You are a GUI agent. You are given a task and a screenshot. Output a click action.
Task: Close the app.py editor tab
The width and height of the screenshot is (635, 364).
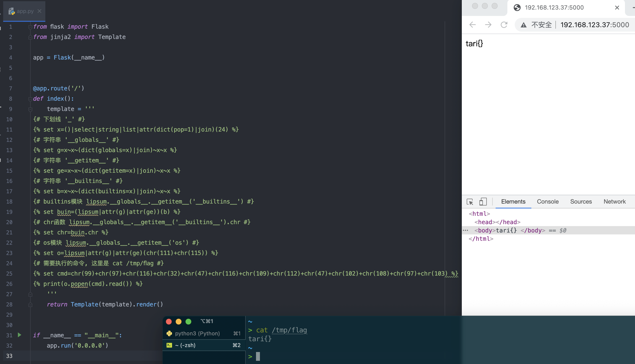click(39, 11)
